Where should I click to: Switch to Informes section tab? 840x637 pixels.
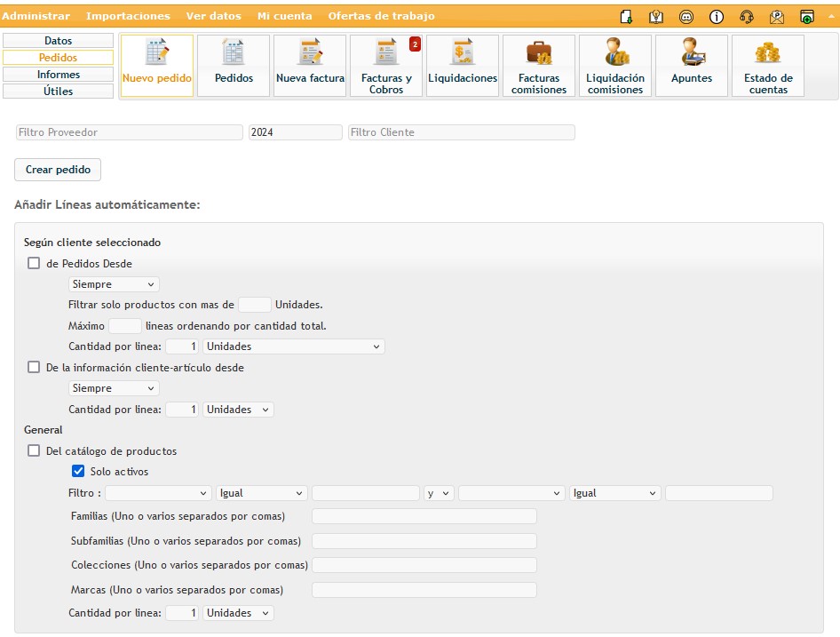point(58,74)
